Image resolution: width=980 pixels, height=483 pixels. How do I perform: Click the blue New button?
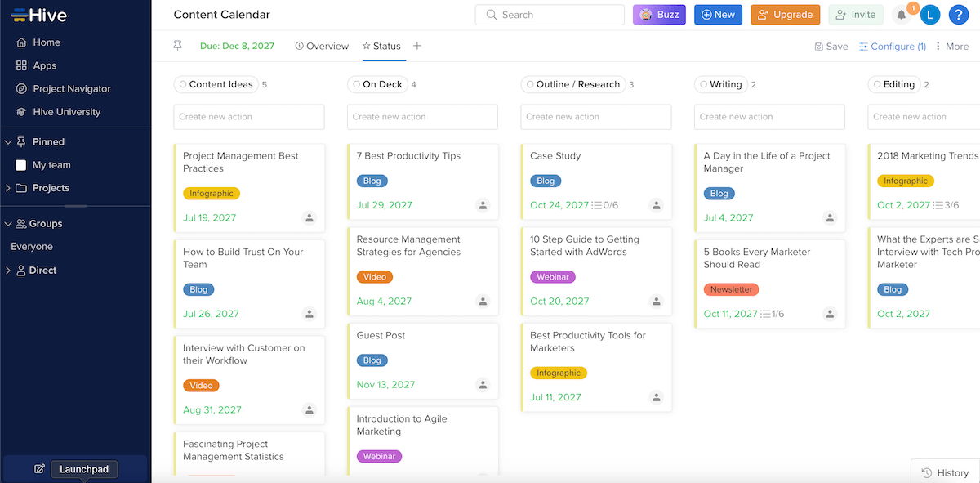[718, 15]
